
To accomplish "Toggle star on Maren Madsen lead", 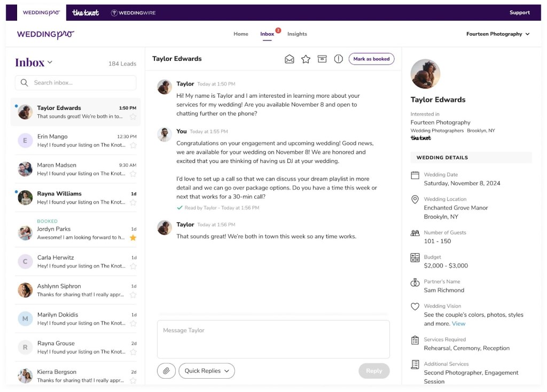I will pos(133,174).
